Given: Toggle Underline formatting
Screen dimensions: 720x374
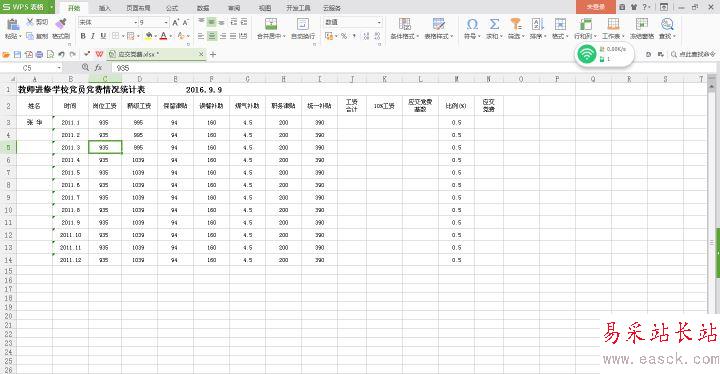Looking at the screenshot, I should pyautogui.click(x=103, y=36).
